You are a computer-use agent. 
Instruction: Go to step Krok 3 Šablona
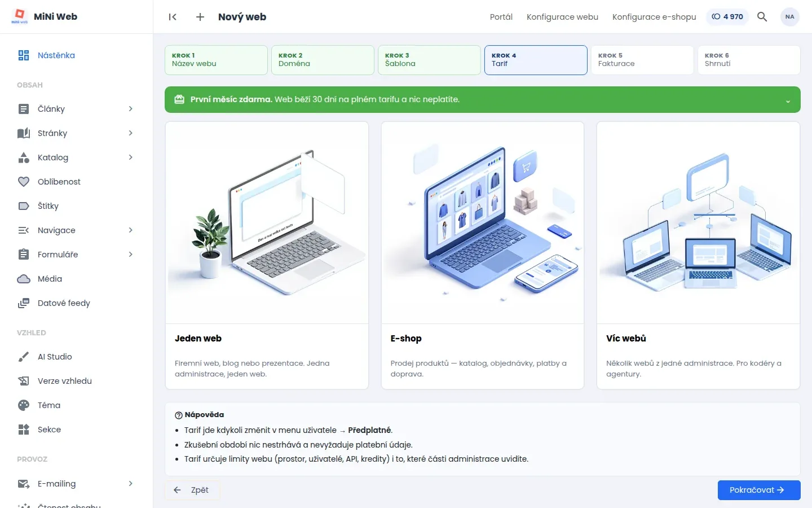click(429, 60)
